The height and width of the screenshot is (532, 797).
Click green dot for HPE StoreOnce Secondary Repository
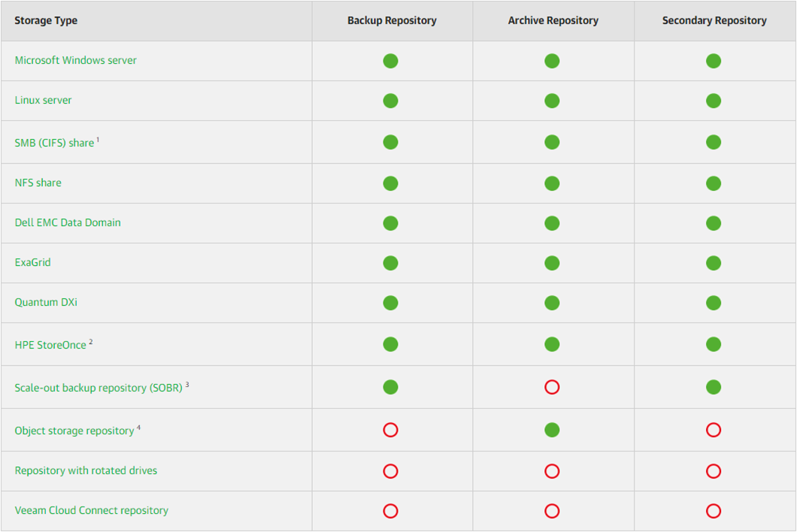point(714,344)
